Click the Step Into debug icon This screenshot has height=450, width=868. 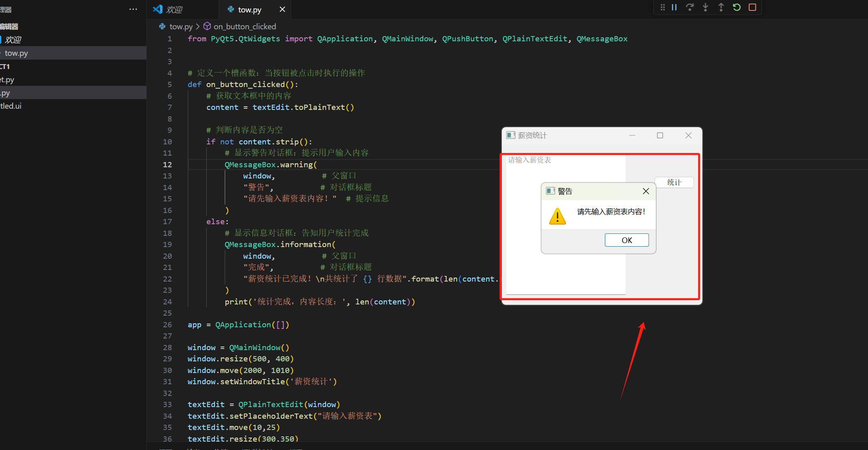[x=706, y=7]
